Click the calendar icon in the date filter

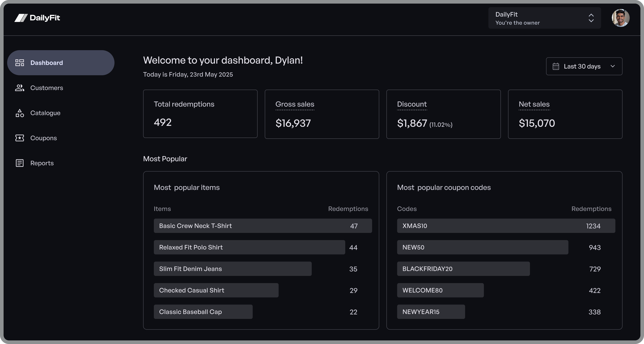556,66
